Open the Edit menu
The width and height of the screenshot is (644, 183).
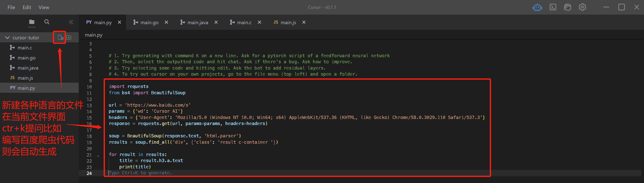coord(27,7)
